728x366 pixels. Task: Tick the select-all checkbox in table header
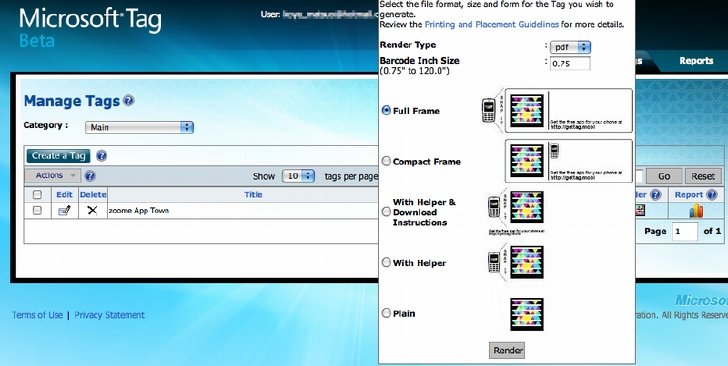click(x=37, y=195)
